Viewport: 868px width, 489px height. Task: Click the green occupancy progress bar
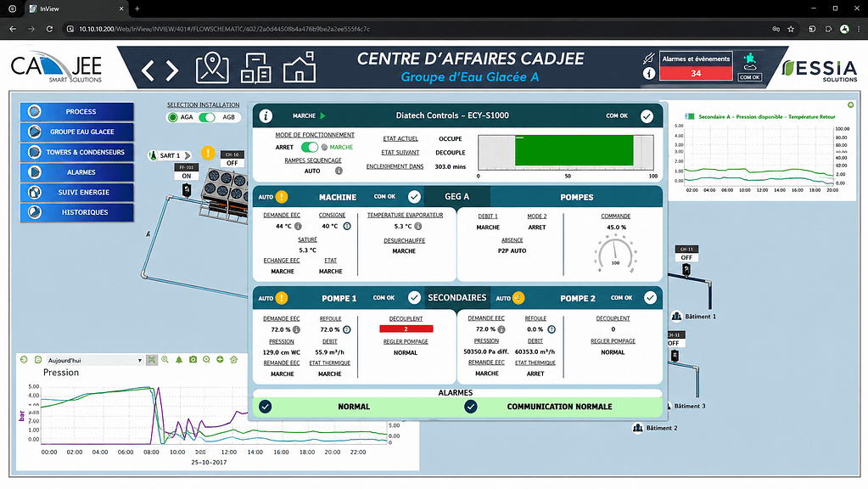click(x=574, y=150)
